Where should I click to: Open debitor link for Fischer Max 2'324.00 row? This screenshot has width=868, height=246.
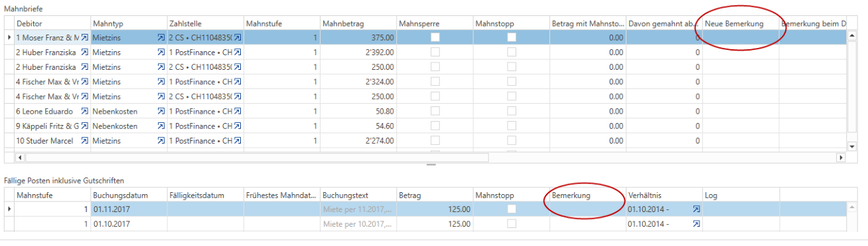coord(85,82)
